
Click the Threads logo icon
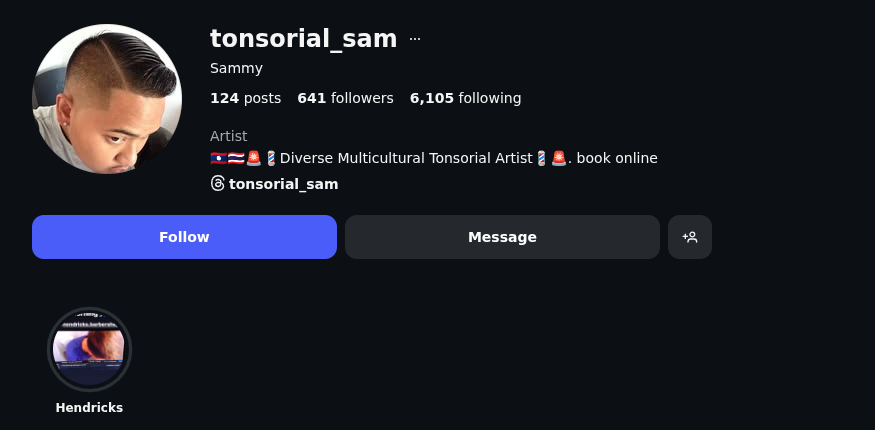click(x=217, y=184)
